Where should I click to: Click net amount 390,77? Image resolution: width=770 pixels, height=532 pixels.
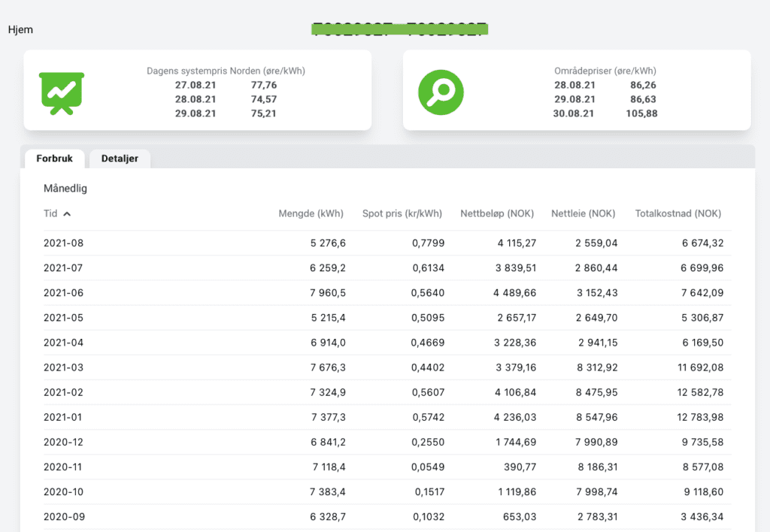[x=520, y=467]
